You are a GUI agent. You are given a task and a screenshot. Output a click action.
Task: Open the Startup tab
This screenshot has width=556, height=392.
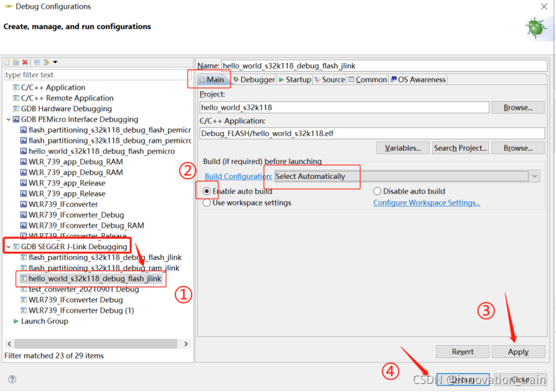295,80
